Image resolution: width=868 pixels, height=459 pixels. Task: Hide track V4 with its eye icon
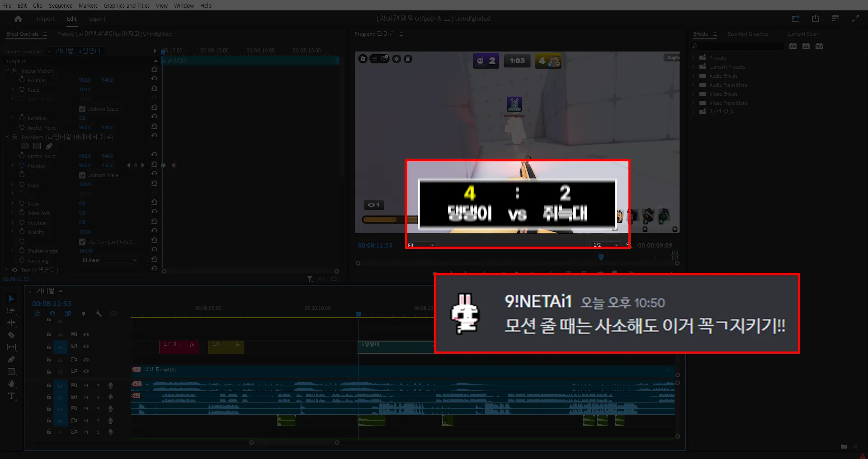pos(86,334)
